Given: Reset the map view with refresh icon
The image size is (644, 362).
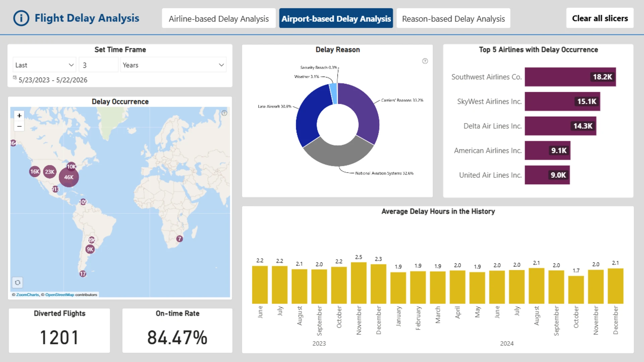Looking at the screenshot, I should coord(17,283).
